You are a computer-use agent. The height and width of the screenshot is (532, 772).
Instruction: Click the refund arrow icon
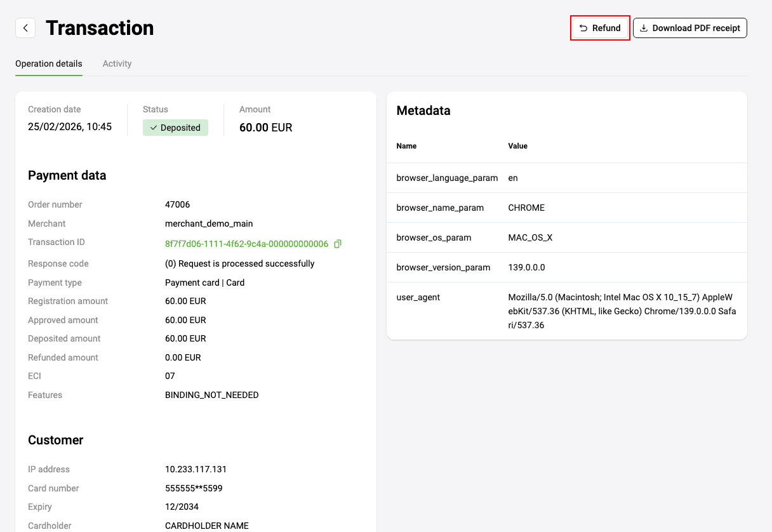pos(583,28)
